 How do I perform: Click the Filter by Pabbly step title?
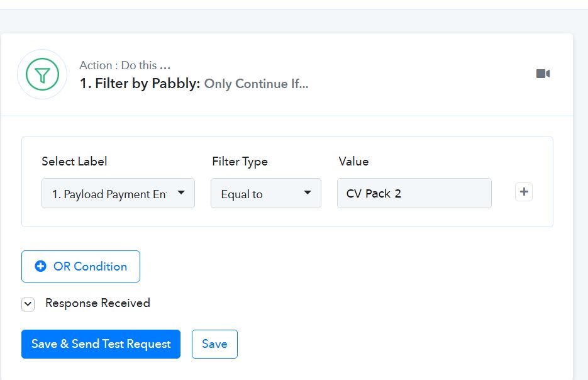pyautogui.click(x=140, y=83)
